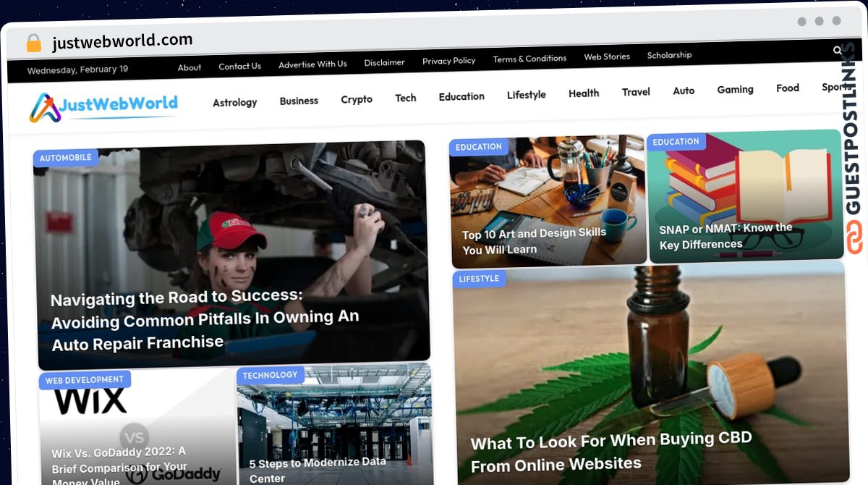Open the Tech category

(405, 98)
